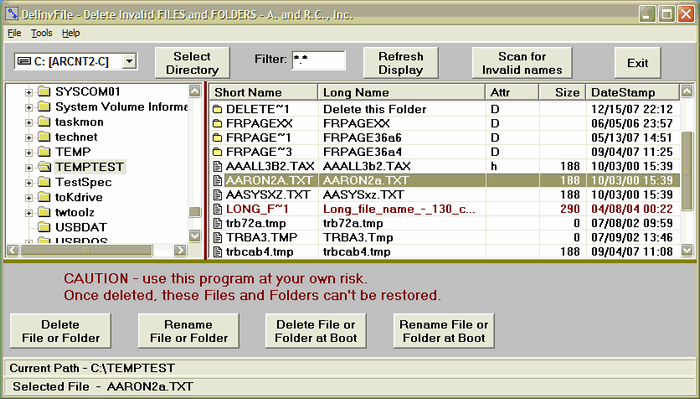
Task: Sort list by Short Name column header
Action: tap(263, 92)
